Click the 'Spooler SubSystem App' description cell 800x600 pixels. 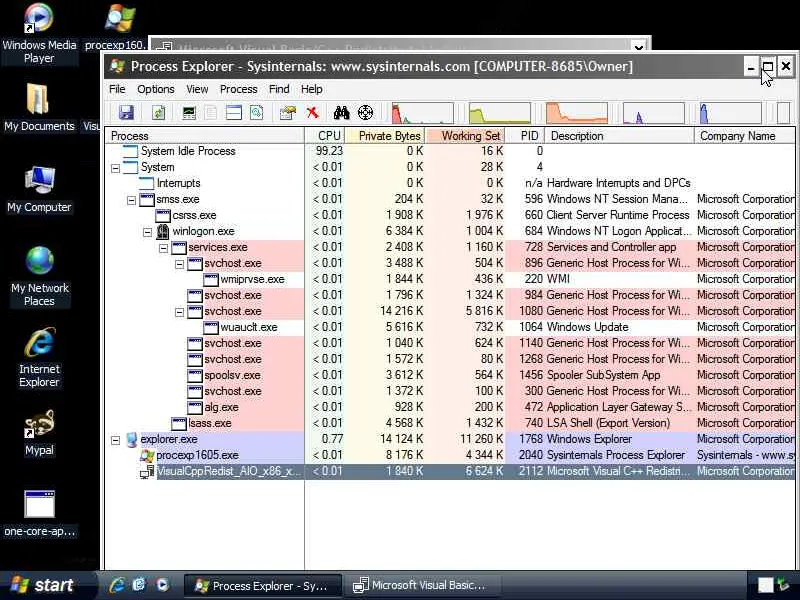[x=603, y=375]
